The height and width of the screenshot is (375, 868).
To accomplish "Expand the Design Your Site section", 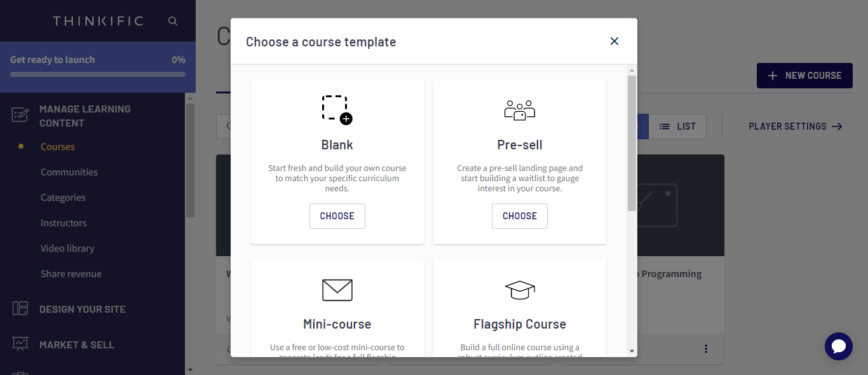I will [x=83, y=309].
